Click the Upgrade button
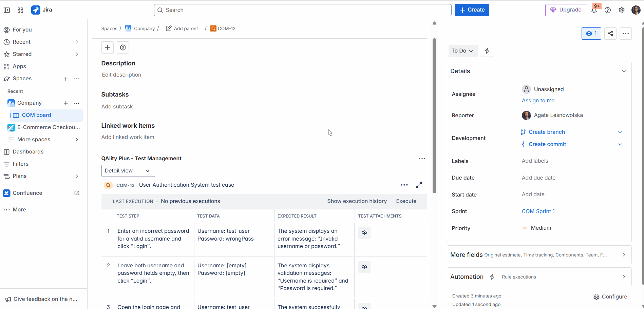The height and width of the screenshot is (309, 644). [566, 10]
